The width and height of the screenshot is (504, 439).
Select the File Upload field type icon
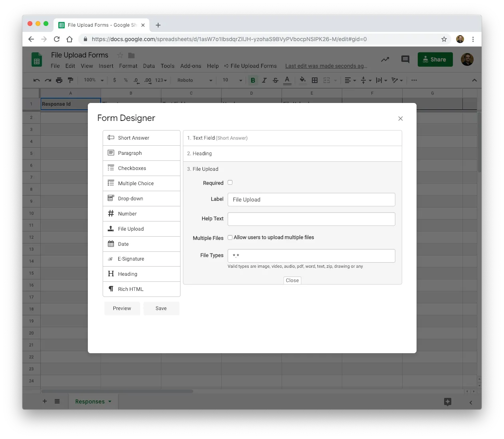(x=111, y=229)
